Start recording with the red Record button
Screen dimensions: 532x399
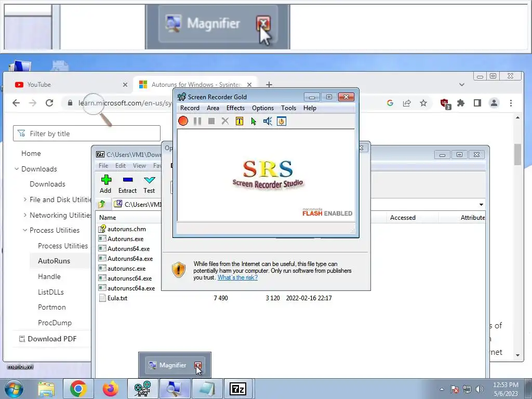(x=183, y=121)
